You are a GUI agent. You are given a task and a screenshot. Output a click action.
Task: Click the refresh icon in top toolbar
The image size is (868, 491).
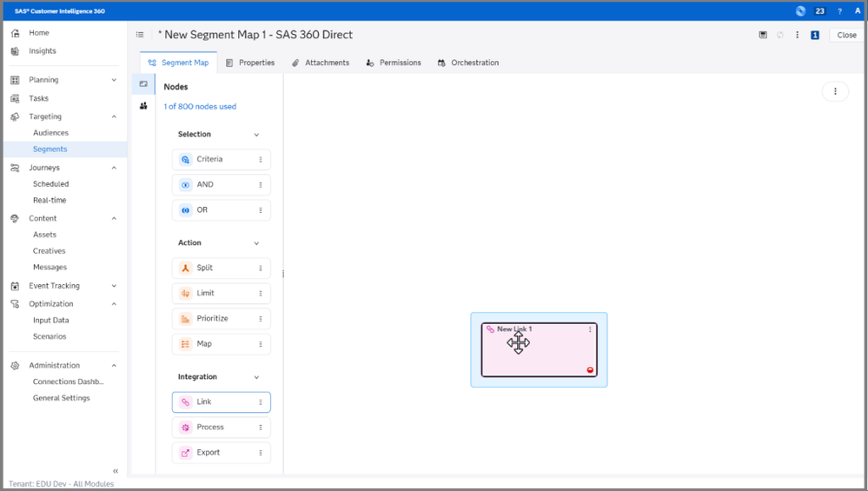pyautogui.click(x=780, y=35)
